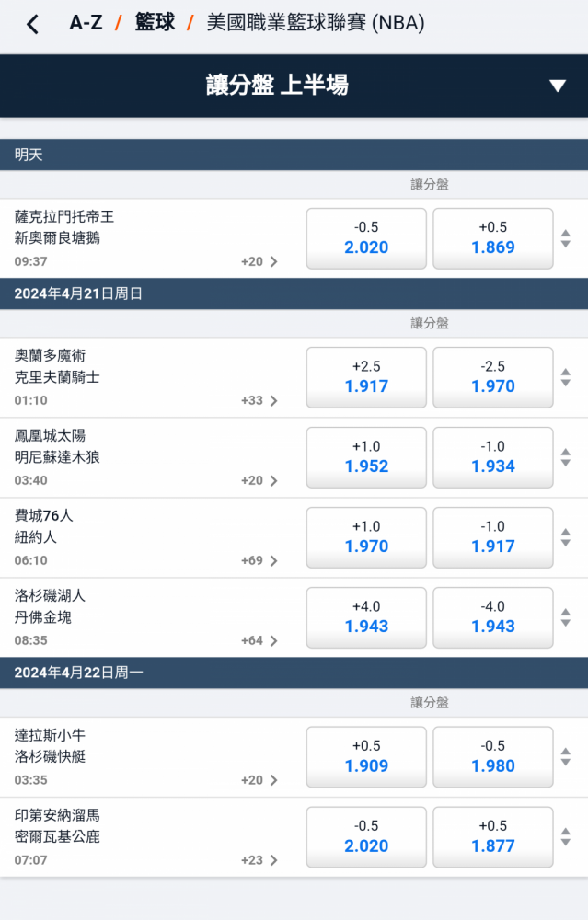This screenshot has width=588, height=920.
Task: Open +33 more markets for 奧蘭多魔術 game
Action: [x=259, y=400]
